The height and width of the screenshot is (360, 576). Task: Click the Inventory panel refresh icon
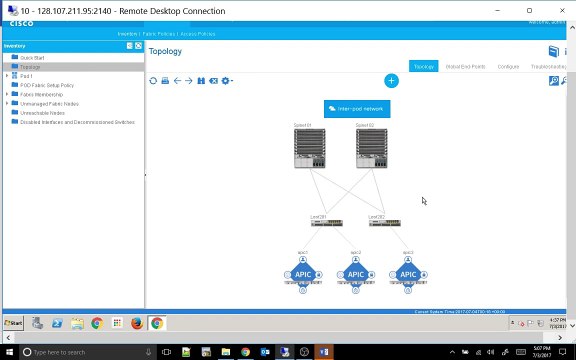tap(138, 46)
